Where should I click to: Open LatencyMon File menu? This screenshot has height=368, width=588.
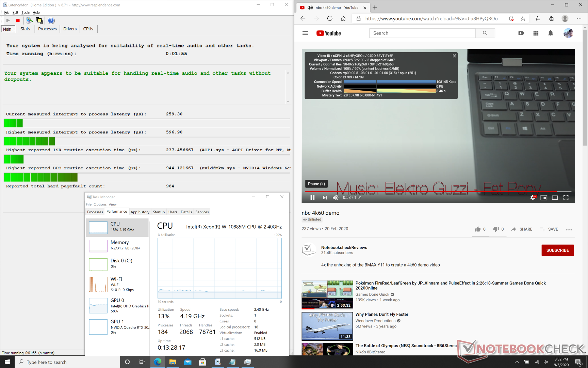coord(7,13)
